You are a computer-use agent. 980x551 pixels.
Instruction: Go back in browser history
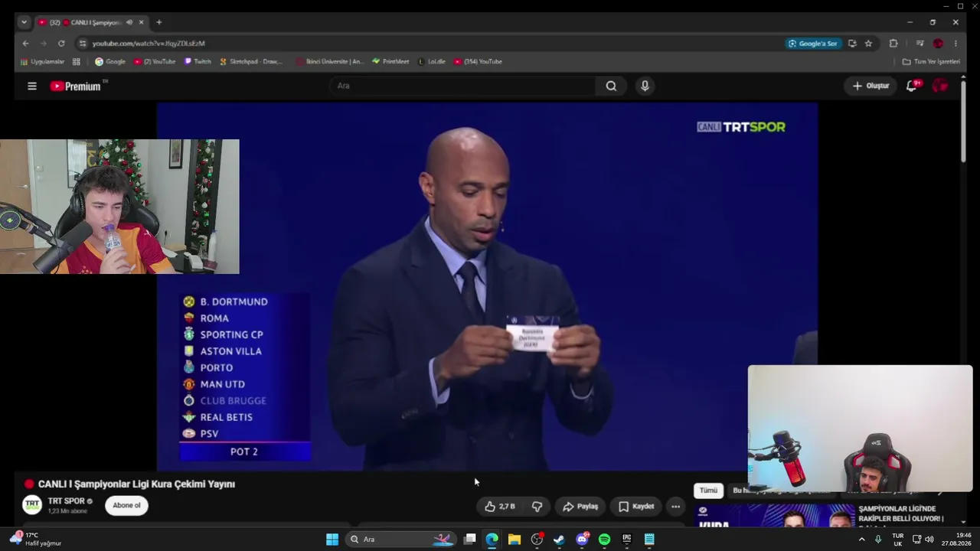25,44
